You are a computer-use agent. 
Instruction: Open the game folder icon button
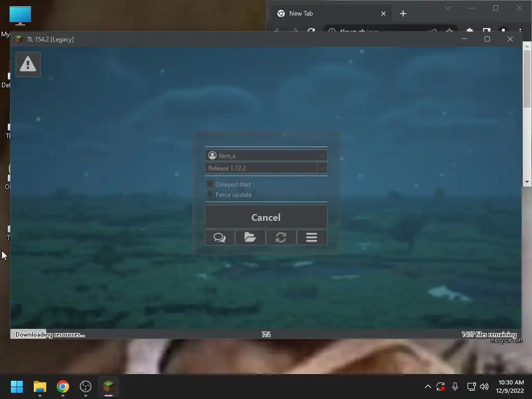coord(250,237)
